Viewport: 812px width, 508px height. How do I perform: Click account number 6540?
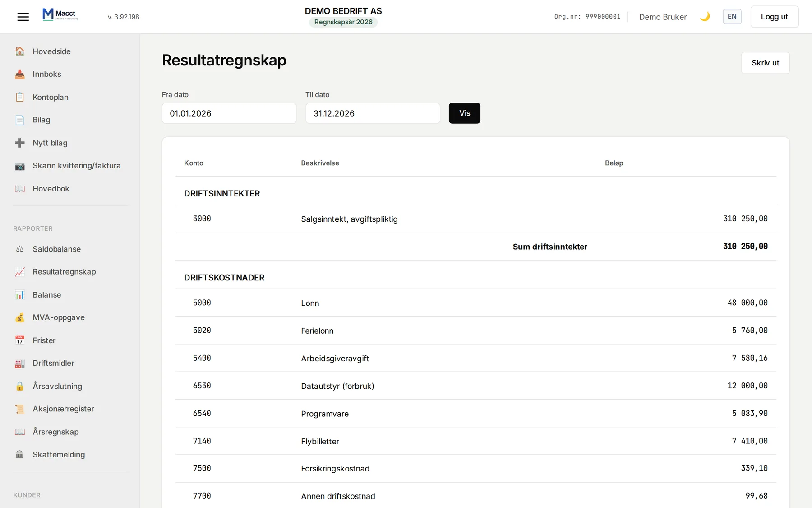(202, 413)
